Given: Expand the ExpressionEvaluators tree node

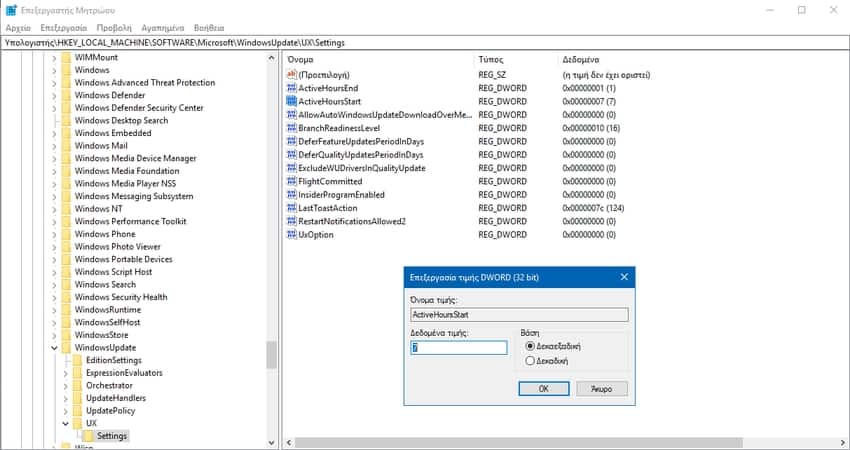Looking at the screenshot, I should pyautogui.click(x=66, y=373).
